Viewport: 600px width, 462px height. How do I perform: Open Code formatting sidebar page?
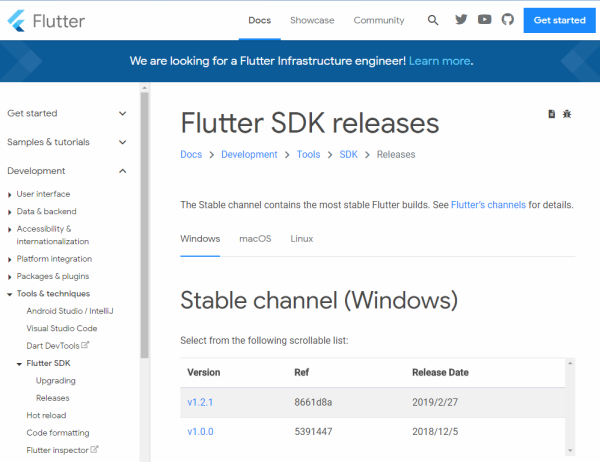click(58, 433)
